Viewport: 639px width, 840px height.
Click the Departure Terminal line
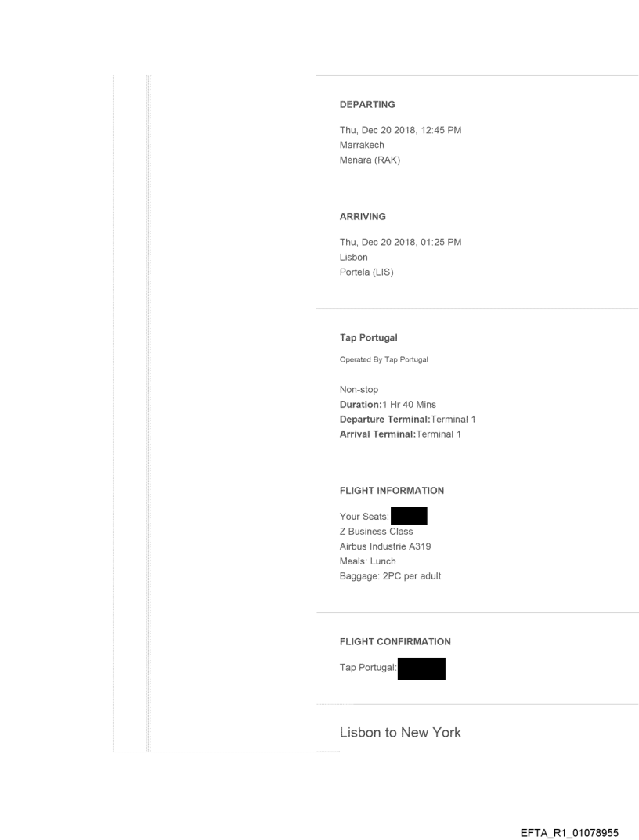click(408, 420)
